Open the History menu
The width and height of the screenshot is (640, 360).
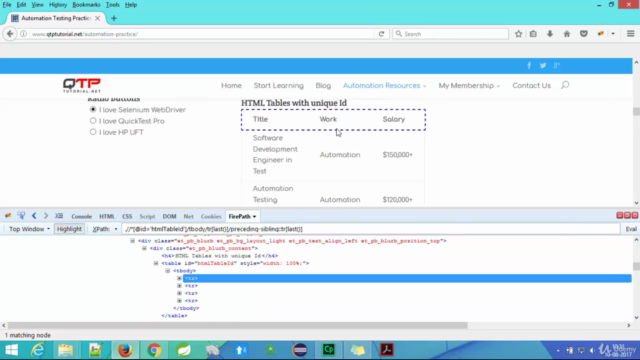[x=58, y=5]
